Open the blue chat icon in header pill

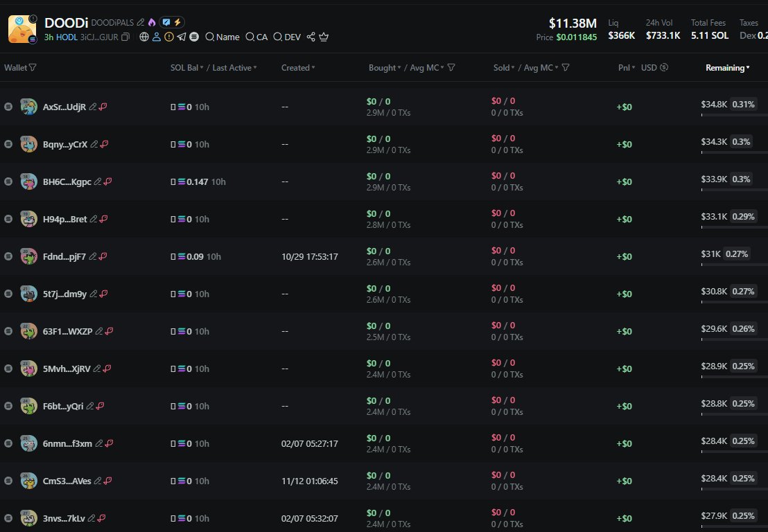click(166, 23)
